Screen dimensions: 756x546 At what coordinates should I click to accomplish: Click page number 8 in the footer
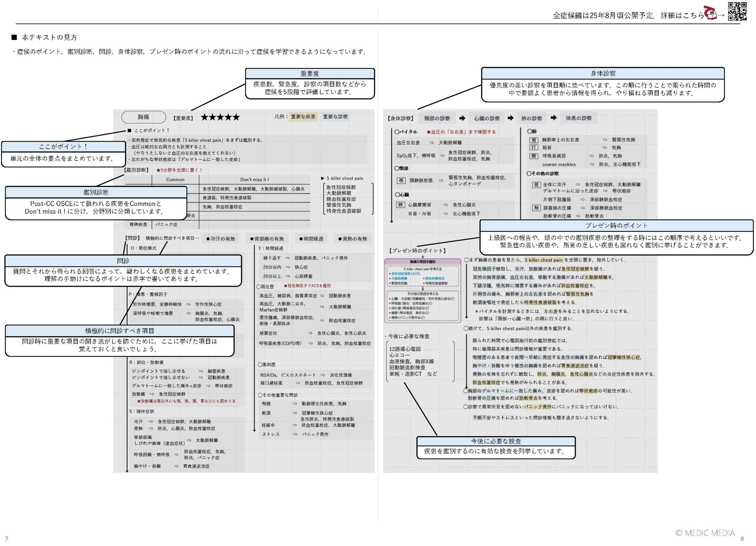[x=742, y=539]
